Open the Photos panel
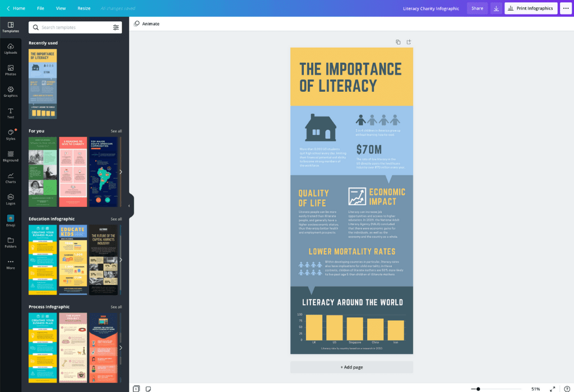This screenshot has width=574, height=392. (x=11, y=71)
